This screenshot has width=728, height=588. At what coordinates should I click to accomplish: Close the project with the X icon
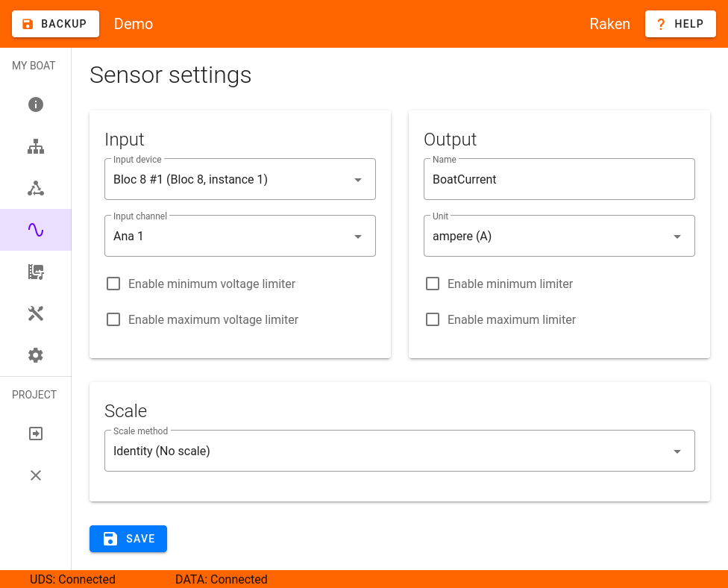[36, 475]
